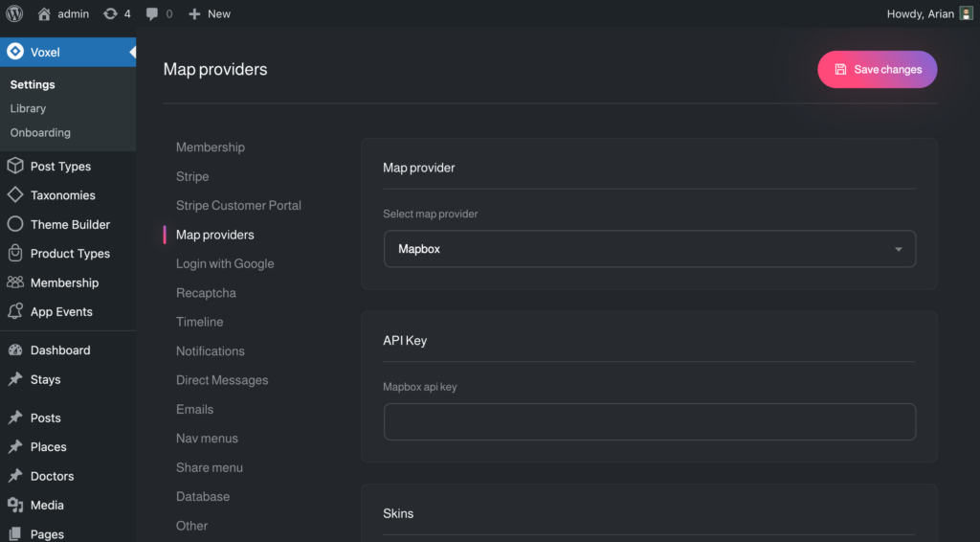Viewport: 980px width, 542px height.
Task: Click the user avatar next to Howdy, Arian
Action: [x=966, y=13]
